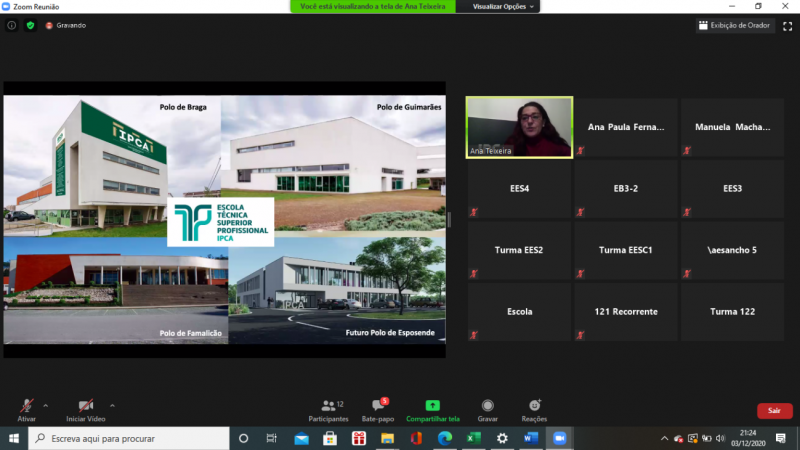Unmute microphone with Ativar
This screenshot has width=800, height=450.
tap(27, 410)
